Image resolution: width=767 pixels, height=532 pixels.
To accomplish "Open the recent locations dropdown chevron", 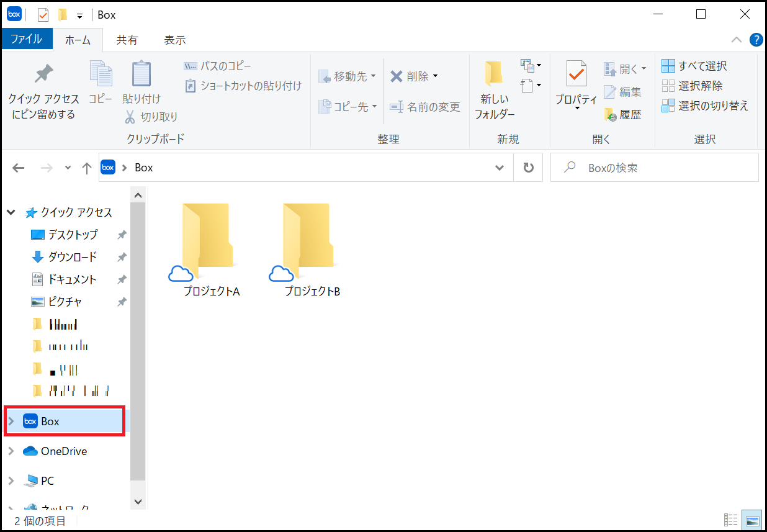I will point(68,168).
